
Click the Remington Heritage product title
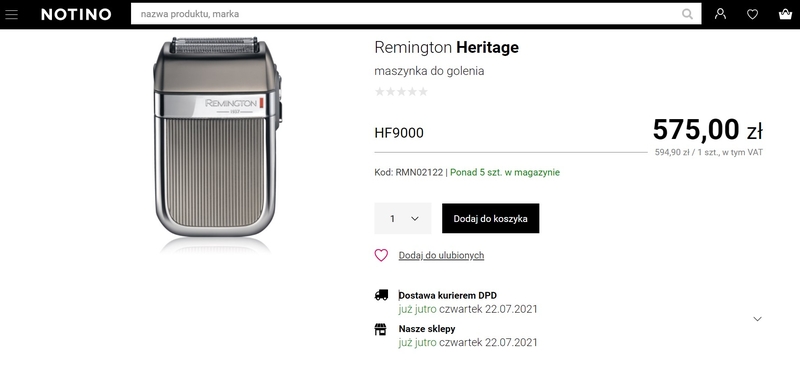pyautogui.click(x=446, y=47)
